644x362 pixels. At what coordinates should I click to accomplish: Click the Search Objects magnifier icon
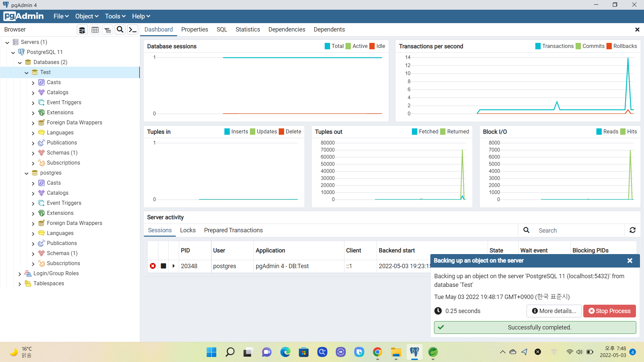coord(120,29)
